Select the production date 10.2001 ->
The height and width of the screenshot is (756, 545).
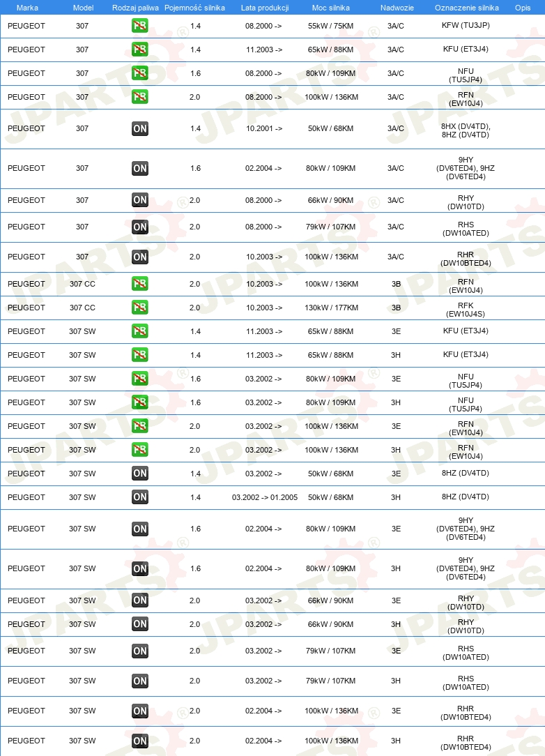coord(264,129)
